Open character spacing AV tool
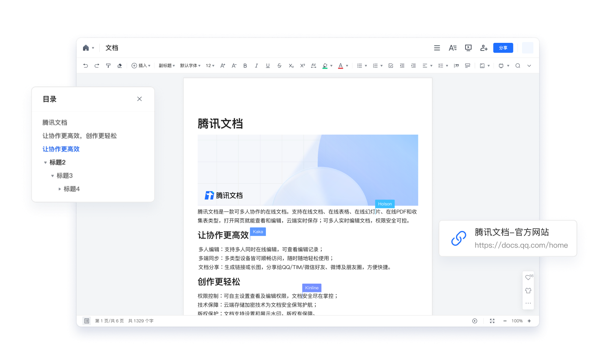 (x=313, y=66)
